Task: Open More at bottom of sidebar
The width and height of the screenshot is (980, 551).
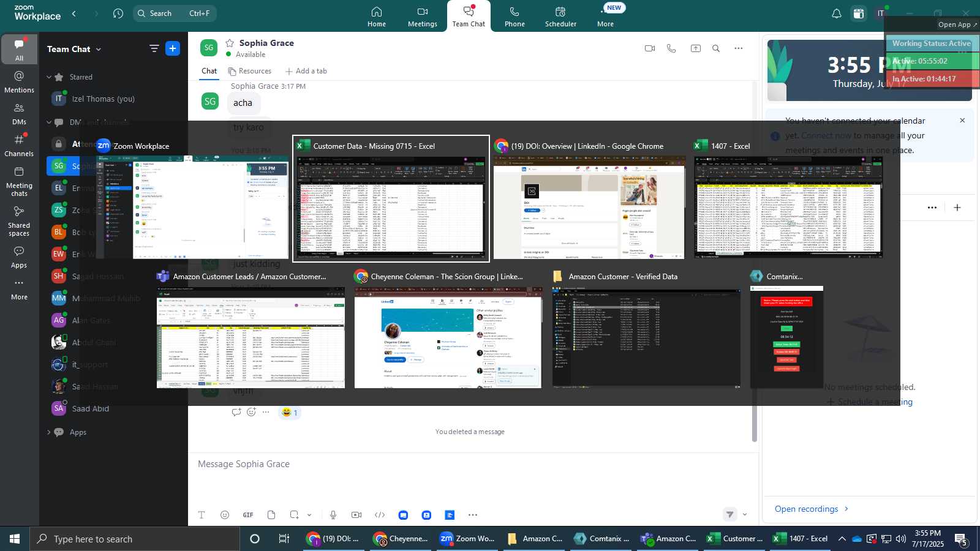Action: 19,290
